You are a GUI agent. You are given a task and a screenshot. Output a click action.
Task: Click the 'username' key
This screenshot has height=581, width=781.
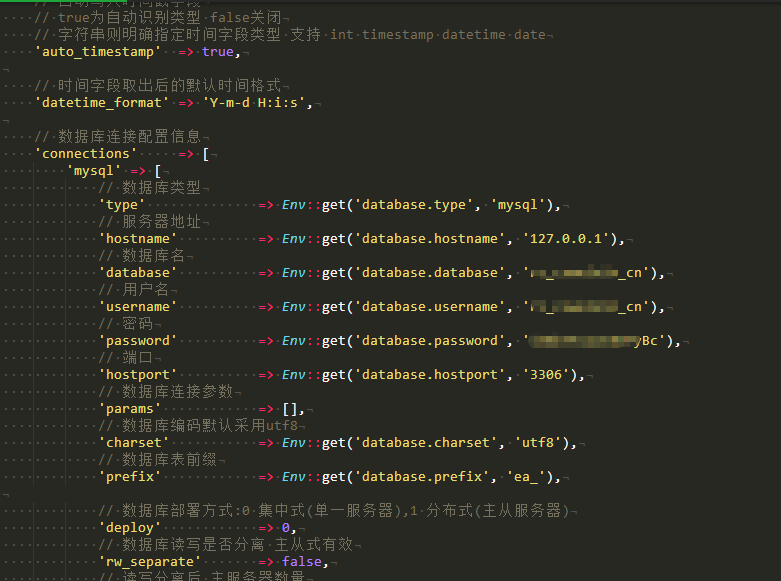pyautogui.click(x=137, y=306)
